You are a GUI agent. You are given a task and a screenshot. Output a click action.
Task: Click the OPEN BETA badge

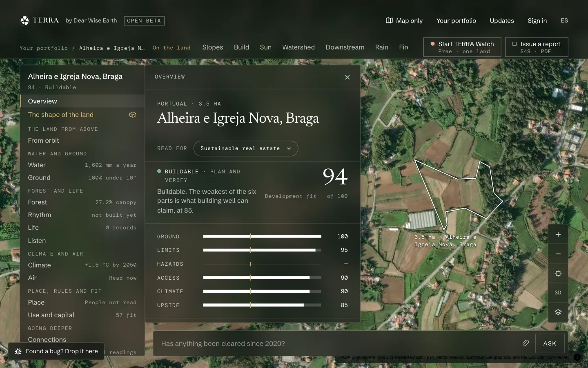(144, 21)
